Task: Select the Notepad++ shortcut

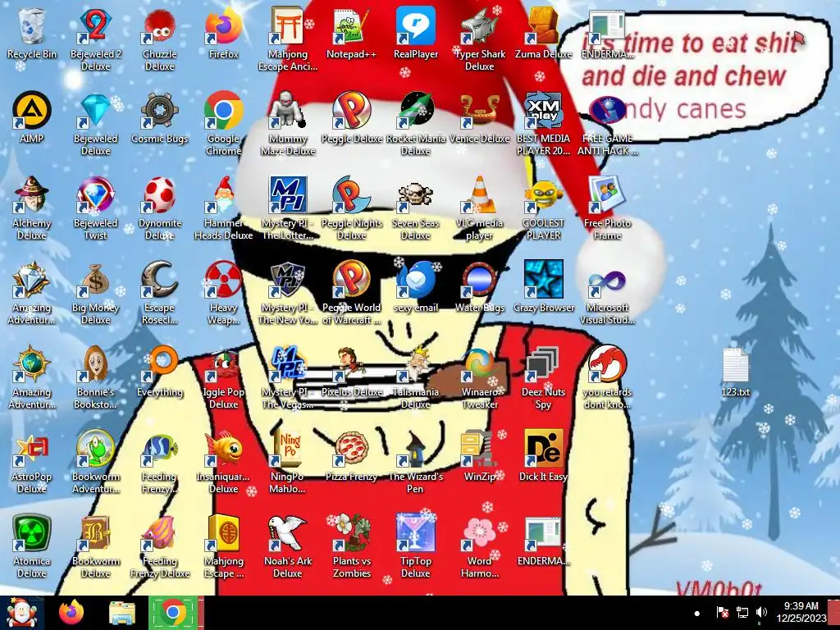Action: coord(351,33)
